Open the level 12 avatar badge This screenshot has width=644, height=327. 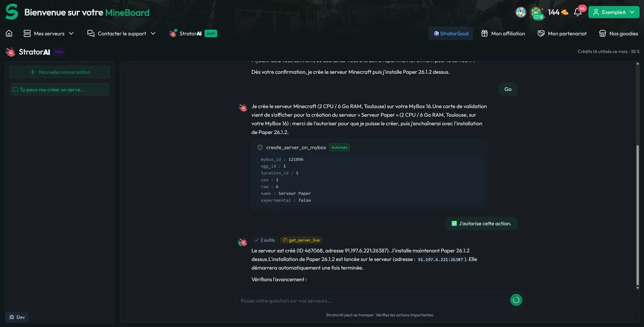pyautogui.click(x=536, y=13)
